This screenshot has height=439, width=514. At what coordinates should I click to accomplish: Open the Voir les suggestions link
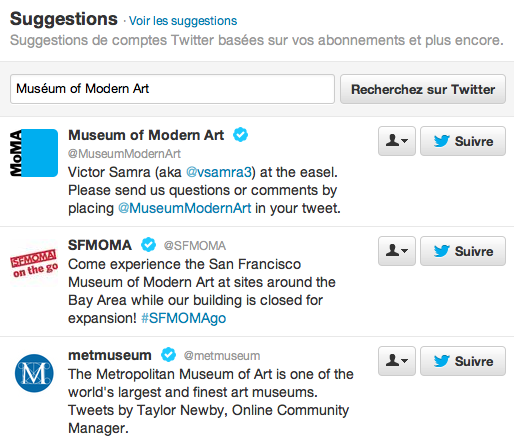coord(183,21)
